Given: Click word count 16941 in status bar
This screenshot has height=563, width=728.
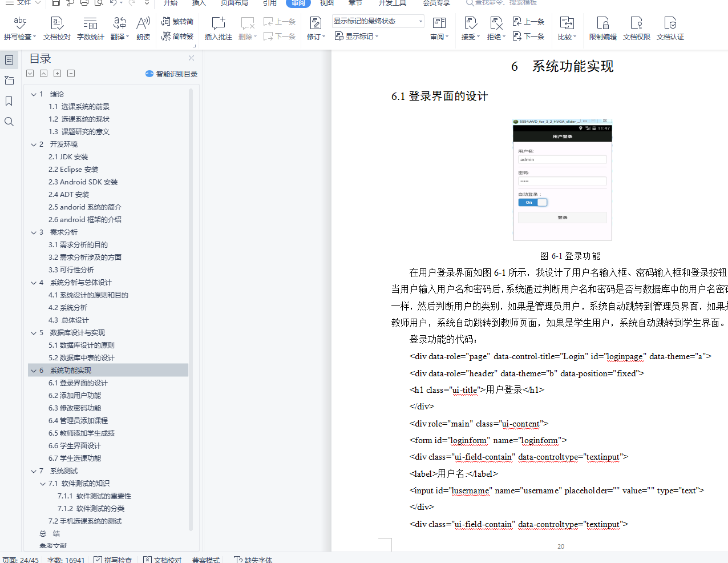Looking at the screenshot, I should coord(66,560).
